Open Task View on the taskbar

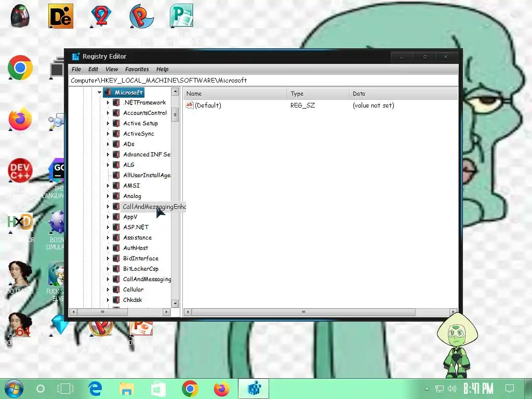[x=65, y=389]
